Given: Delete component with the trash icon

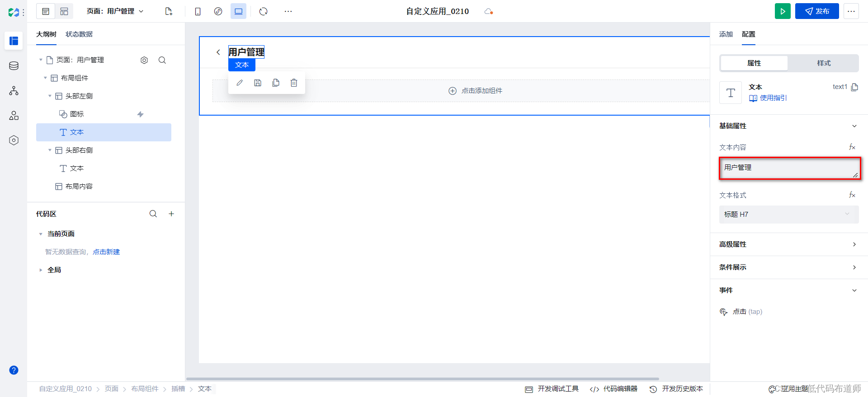Looking at the screenshot, I should click(x=294, y=83).
